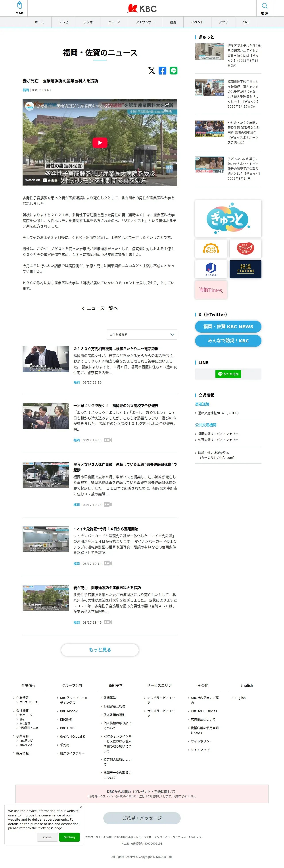Open the MAP icon in header

(19, 8)
